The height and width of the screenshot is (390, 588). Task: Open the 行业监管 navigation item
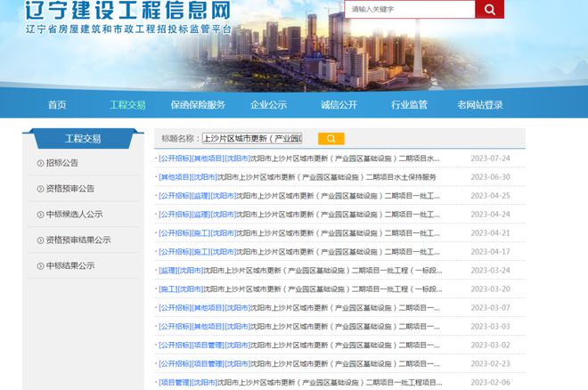[x=409, y=105]
